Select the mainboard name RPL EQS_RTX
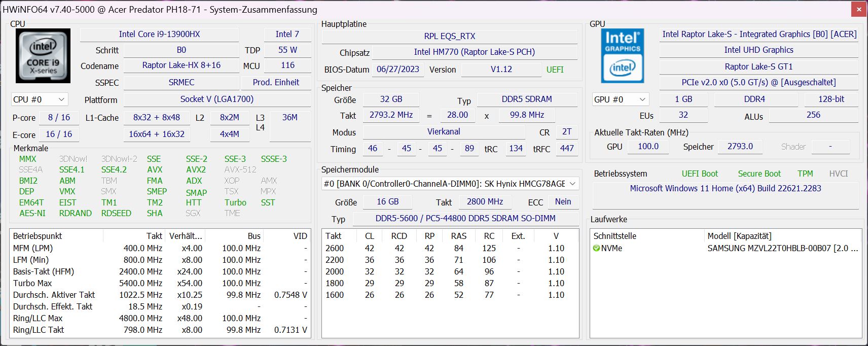868x346 pixels. (450, 37)
